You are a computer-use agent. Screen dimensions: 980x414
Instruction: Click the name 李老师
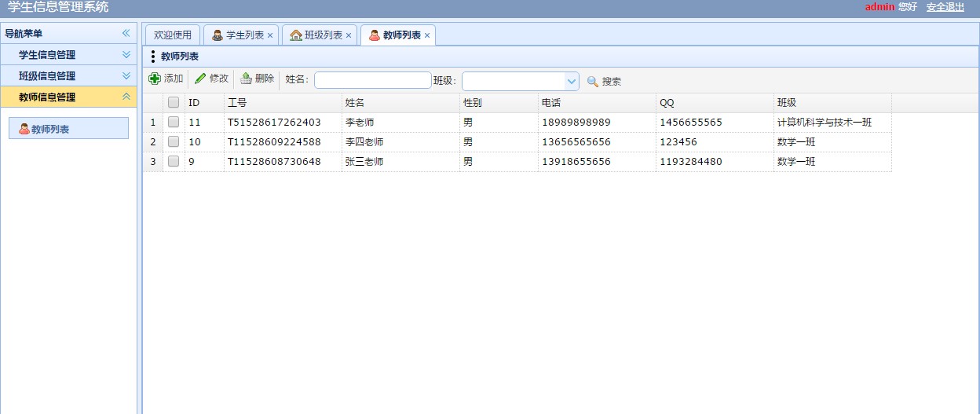point(360,123)
